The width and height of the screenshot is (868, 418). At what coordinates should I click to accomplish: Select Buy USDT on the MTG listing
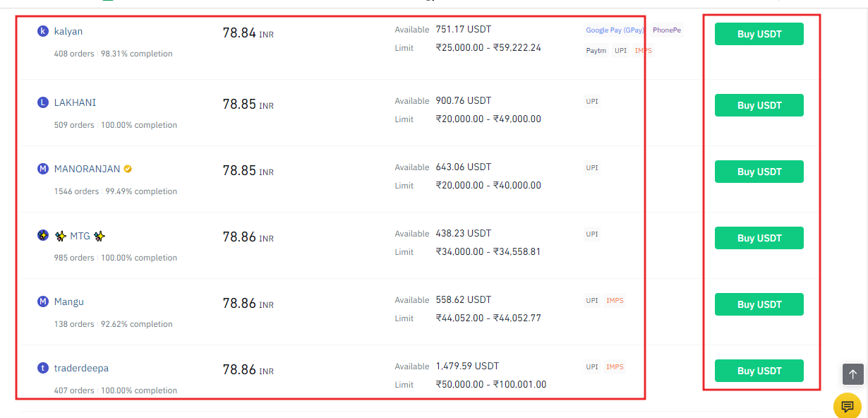(x=759, y=238)
